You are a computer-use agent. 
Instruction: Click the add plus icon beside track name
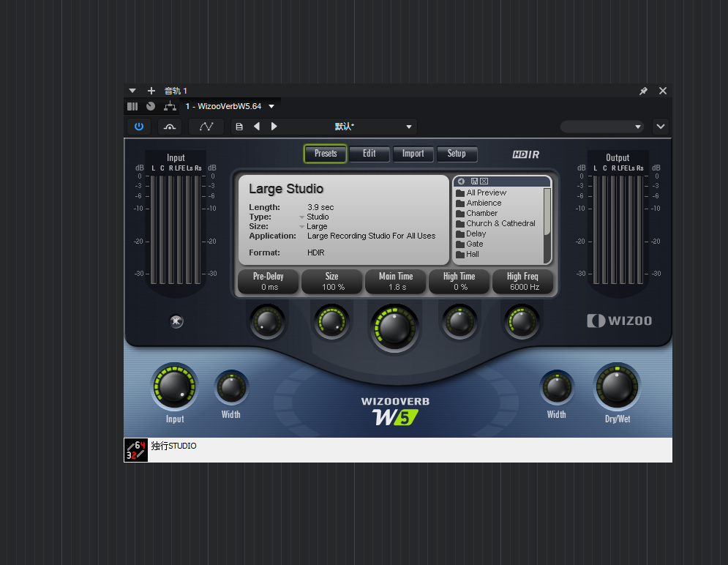[151, 91]
